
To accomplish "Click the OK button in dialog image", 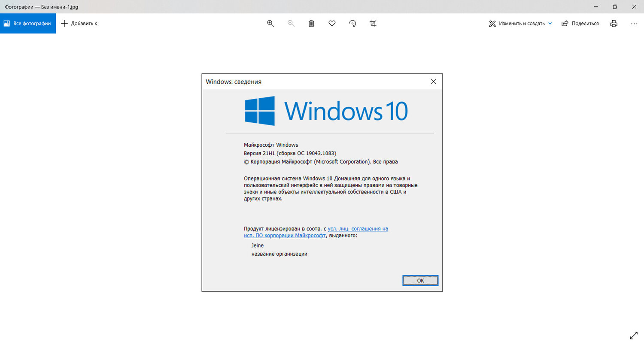I will (x=420, y=280).
